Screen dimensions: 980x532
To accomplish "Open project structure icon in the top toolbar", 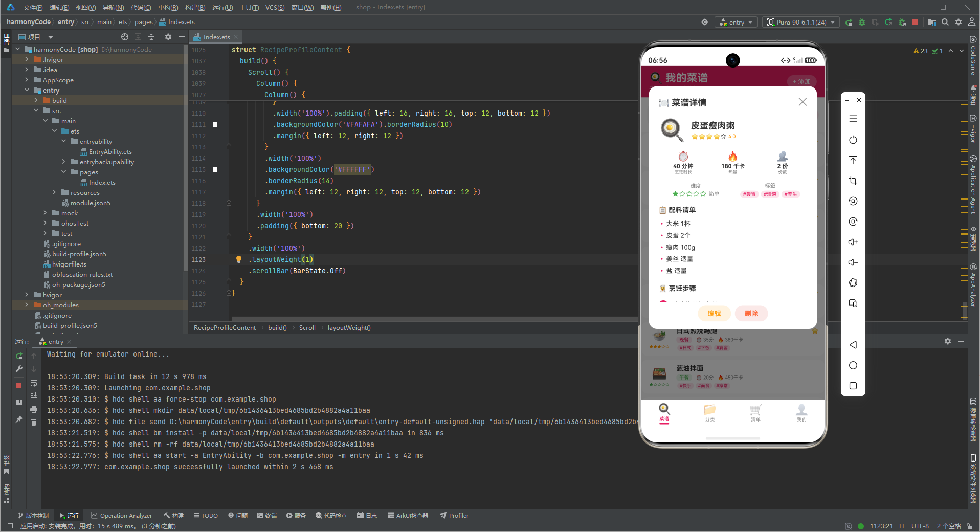I will click(932, 22).
